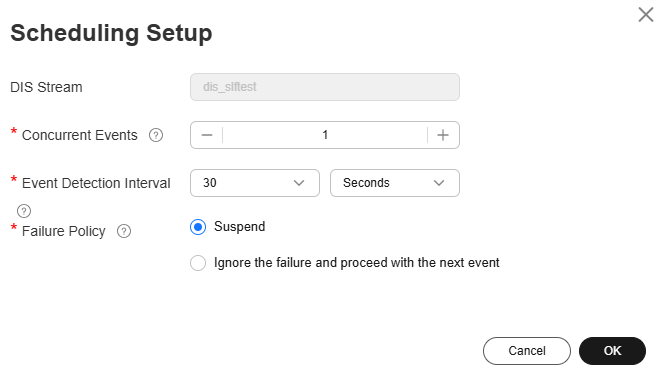Click the disabled DIS Stream field dis_slftest

[325, 87]
